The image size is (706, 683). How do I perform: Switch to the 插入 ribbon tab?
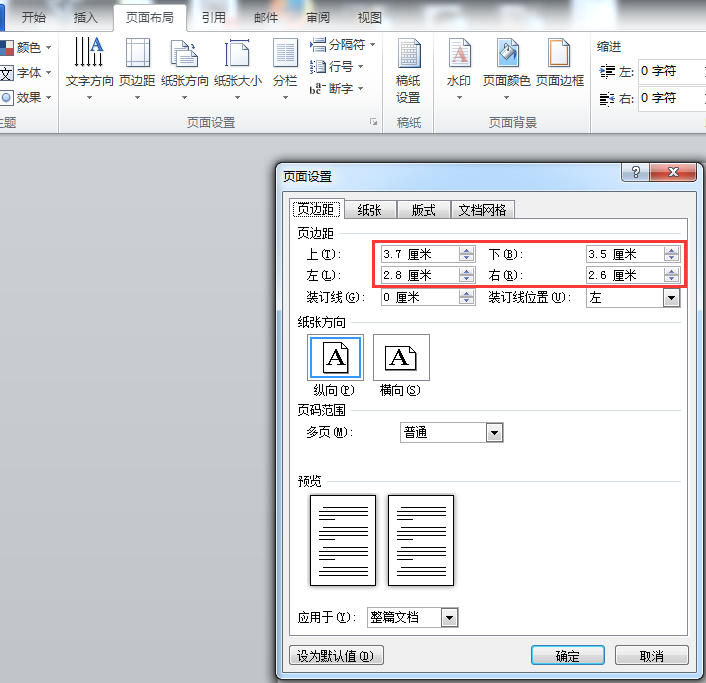click(86, 18)
